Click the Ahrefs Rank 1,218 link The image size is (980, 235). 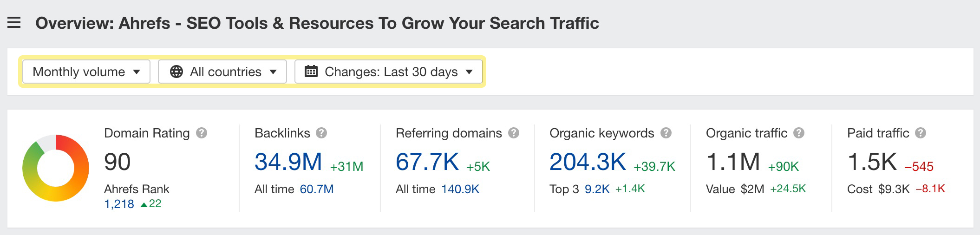[119, 204]
